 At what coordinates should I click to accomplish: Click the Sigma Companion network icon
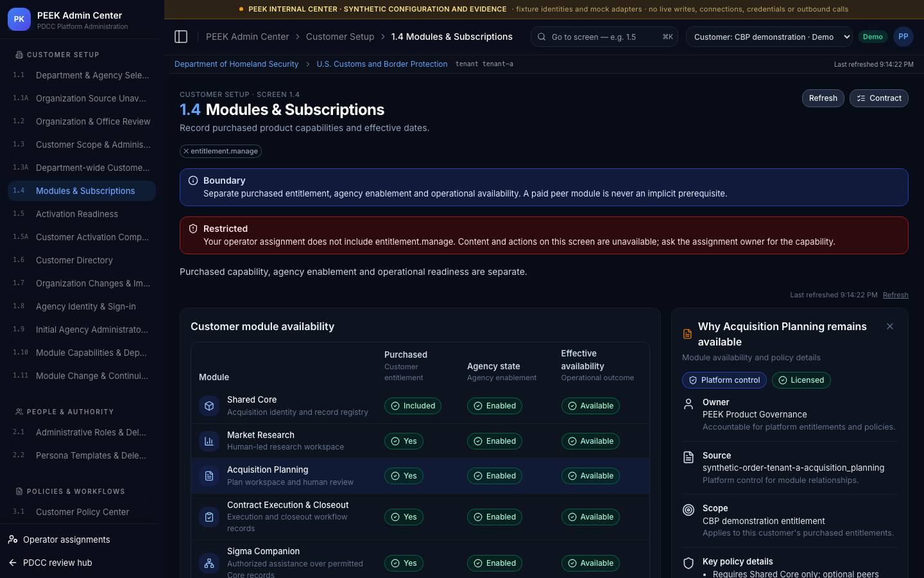[x=209, y=563]
